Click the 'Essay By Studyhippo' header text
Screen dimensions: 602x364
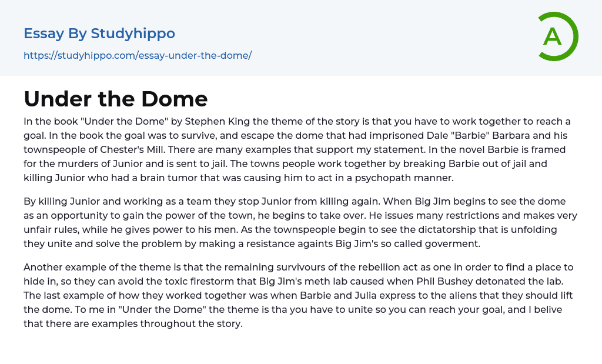click(99, 34)
